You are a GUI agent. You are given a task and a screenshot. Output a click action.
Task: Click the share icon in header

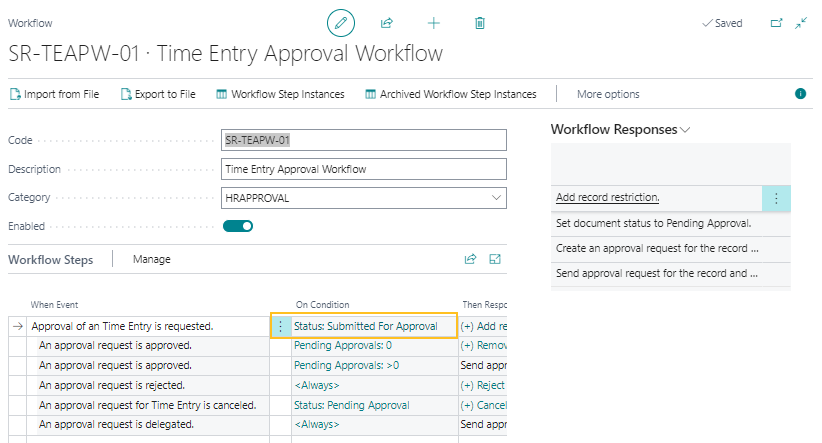(387, 23)
